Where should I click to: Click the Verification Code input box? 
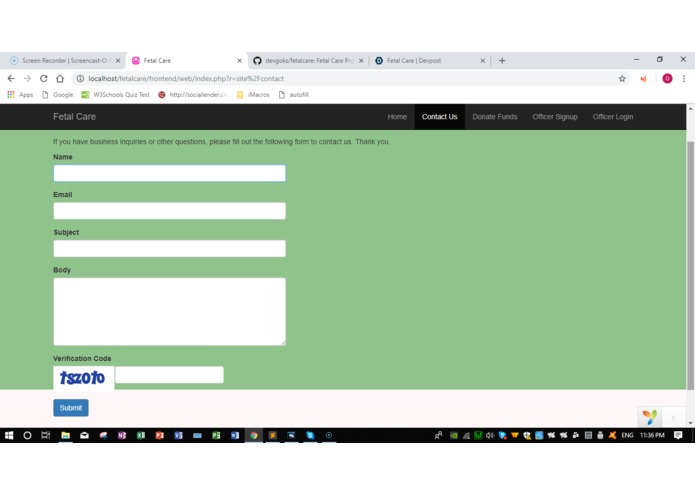pyautogui.click(x=169, y=375)
